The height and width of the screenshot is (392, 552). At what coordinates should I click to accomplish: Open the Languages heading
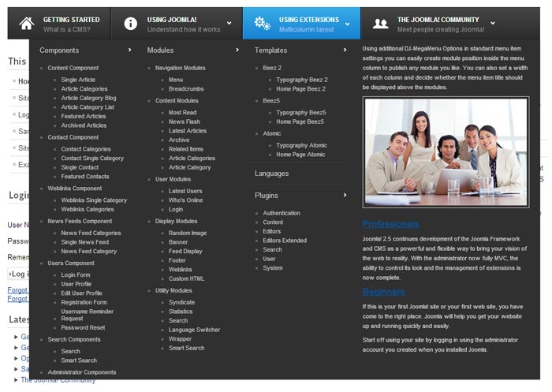[x=271, y=174]
